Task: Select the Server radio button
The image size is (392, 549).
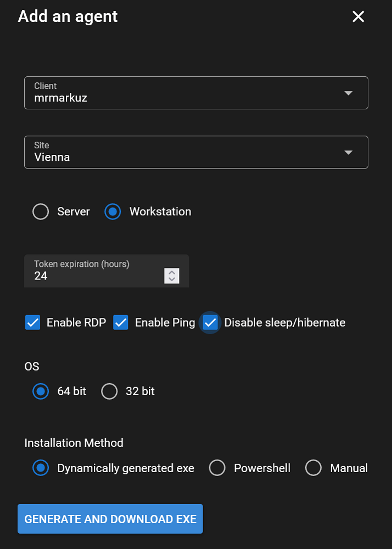Action: 41,212
